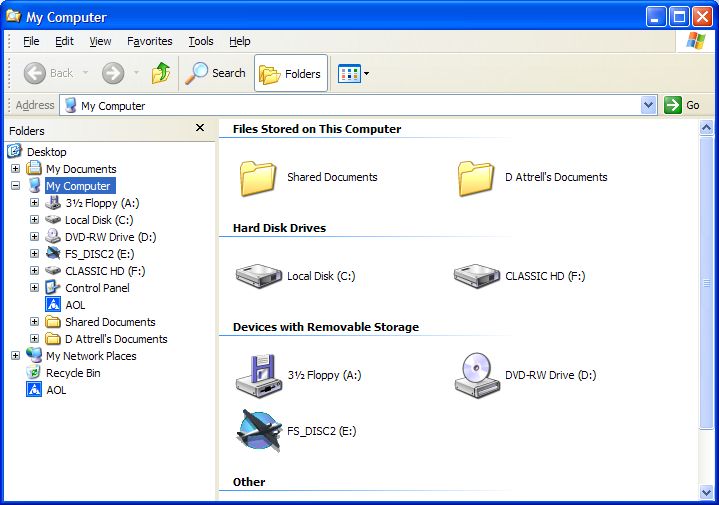Select Local Disk (C:) in main pane
This screenshot has width=719, height=505.
tap(258, 276)
